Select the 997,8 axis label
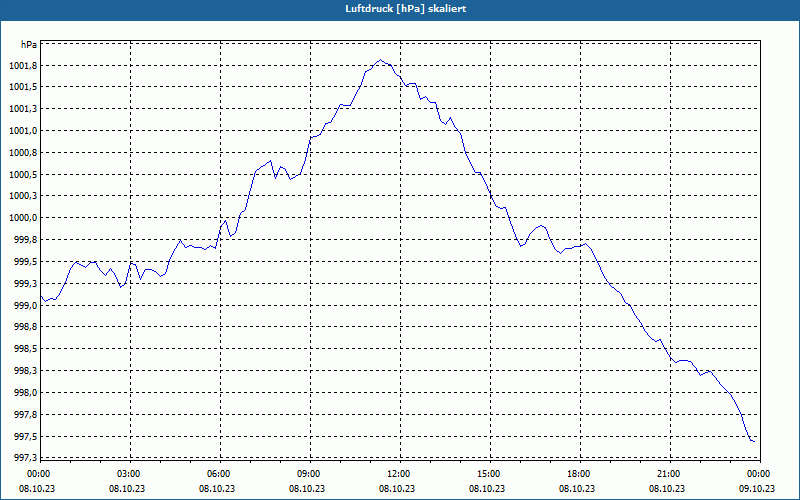This screenshot has width=800, height=500. (26, 415)
